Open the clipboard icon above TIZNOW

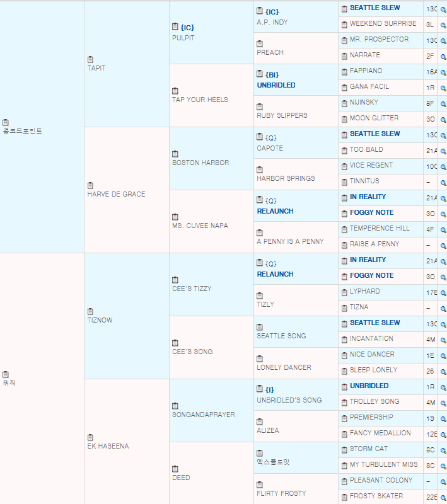click(90, 311)
